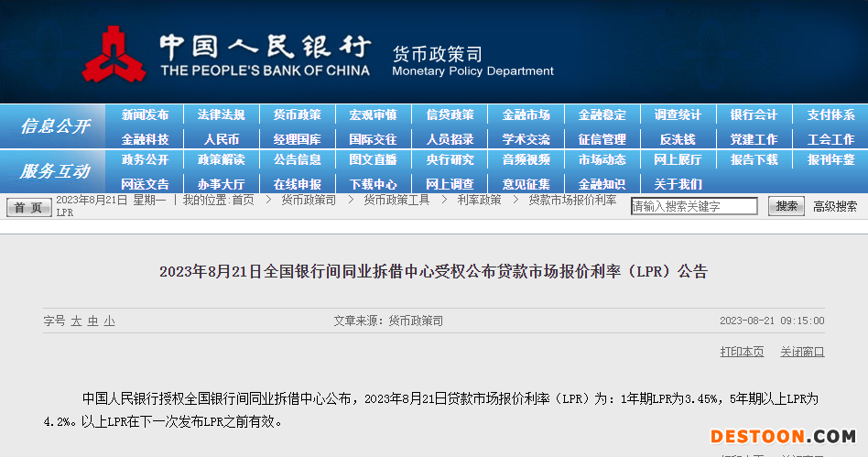Click 打印本页 print page link
Image resolution: width=868 pixels, height=457 pixels.
(742, 352)
